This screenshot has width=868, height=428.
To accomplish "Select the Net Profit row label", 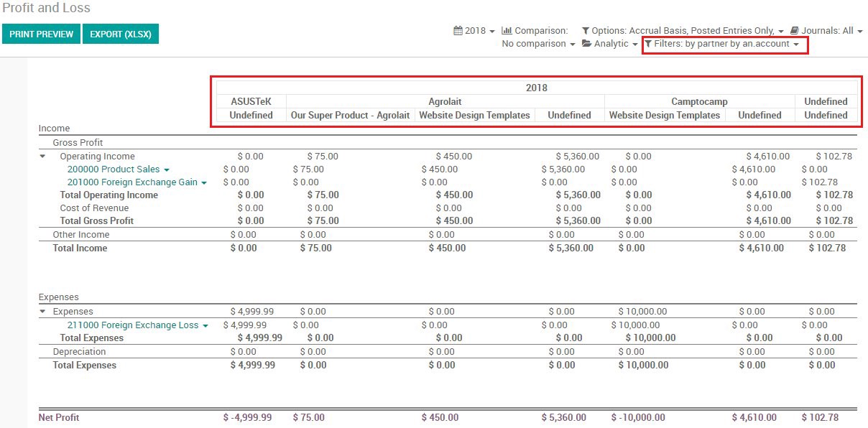I will [x=59, y=417].
